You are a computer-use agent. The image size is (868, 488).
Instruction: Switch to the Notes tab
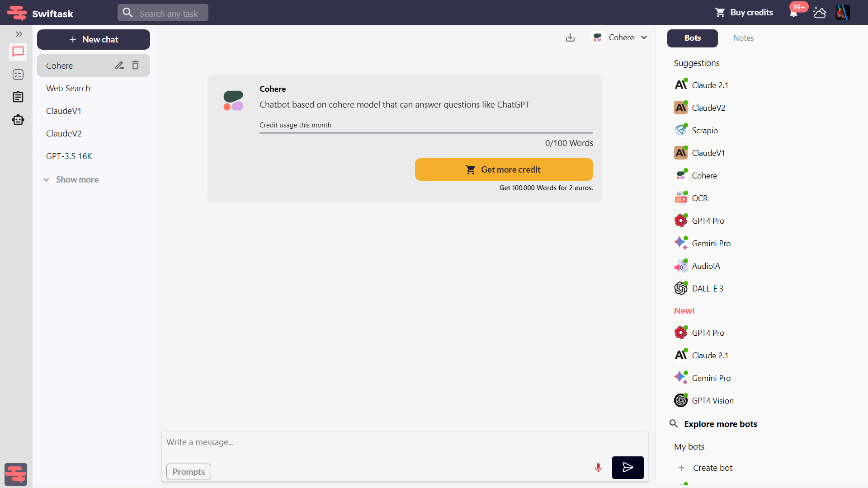(743, 38)
